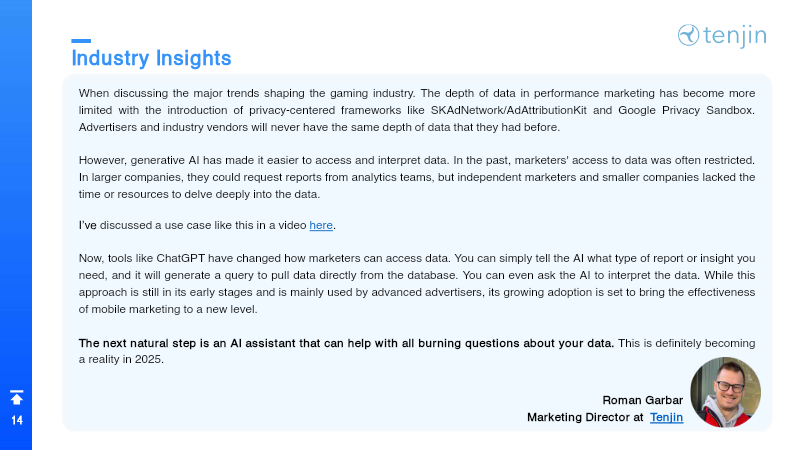This screenshot has width=800, height=450.
Task: Click the Industry Insights heading
Action: [152, 58]
